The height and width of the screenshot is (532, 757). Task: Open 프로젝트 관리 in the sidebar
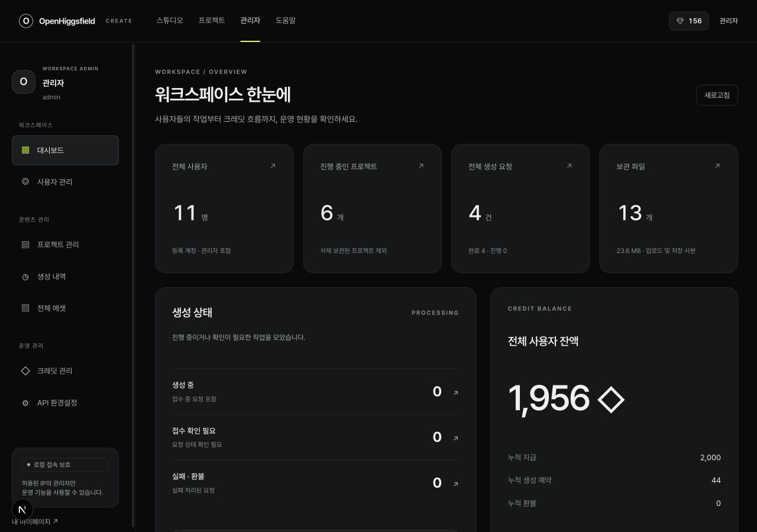click(65, 244)
